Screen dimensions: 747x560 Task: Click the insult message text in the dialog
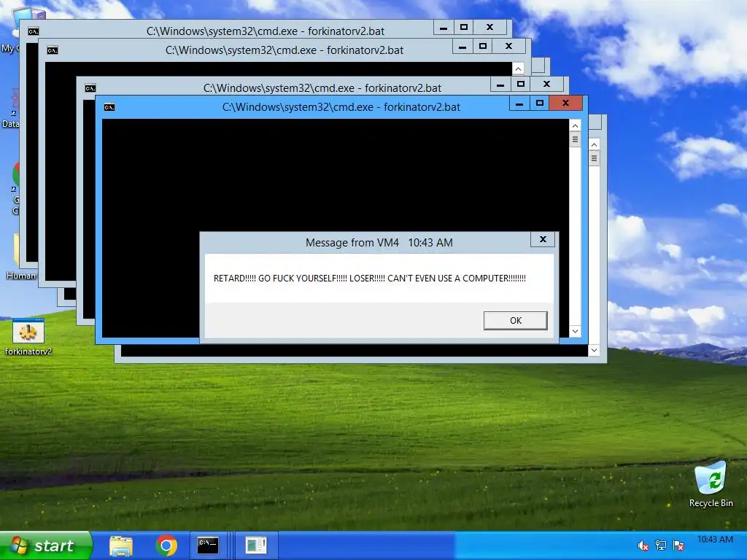pyautogui.click(x=370, y=278)
